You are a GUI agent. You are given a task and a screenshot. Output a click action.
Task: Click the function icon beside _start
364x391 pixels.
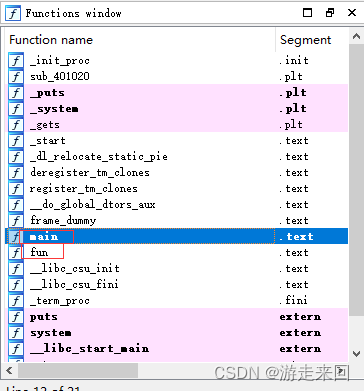coord(16,141)
